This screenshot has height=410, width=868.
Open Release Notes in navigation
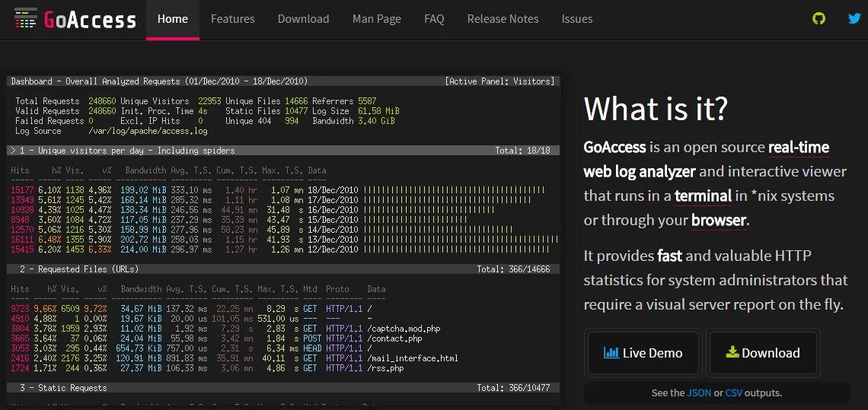[x=503, y=19]
